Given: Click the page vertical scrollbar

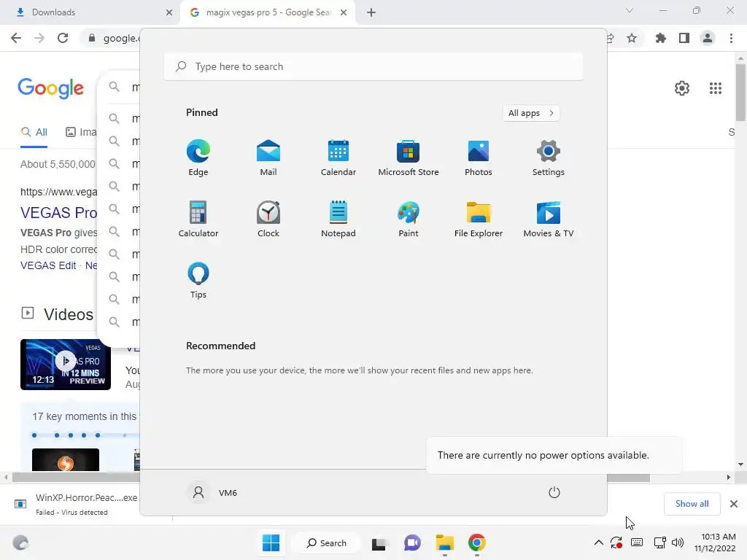Looking at the screenshot, I should [x=740, y=93].
